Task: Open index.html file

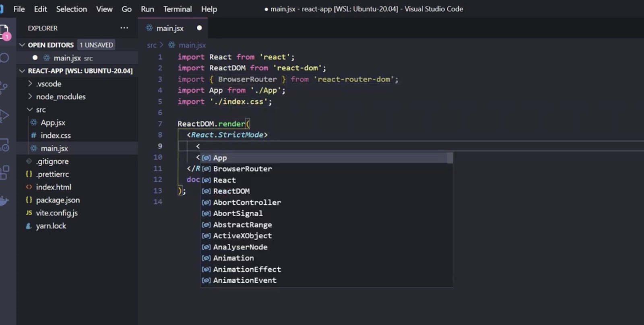Action: tap(54, 187)
